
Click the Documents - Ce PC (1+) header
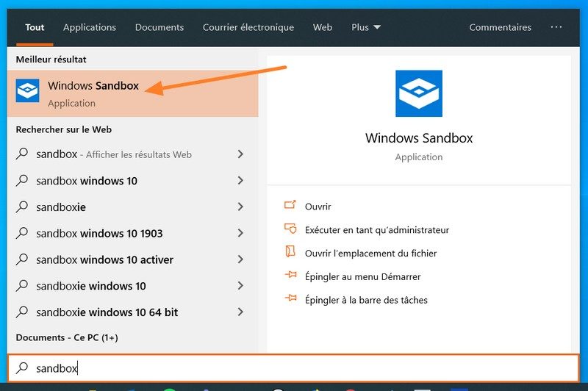[67, 337]
